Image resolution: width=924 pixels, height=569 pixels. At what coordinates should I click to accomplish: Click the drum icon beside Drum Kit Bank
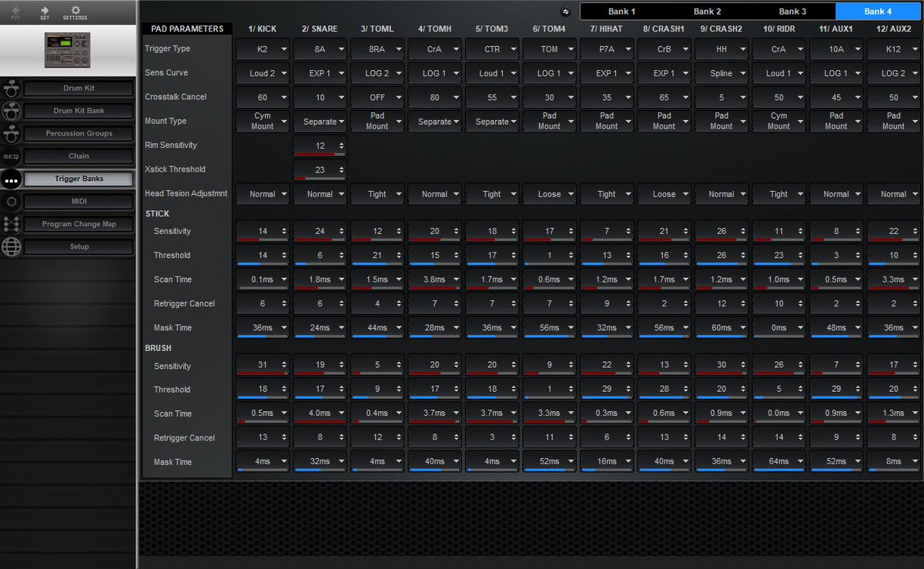11,111
